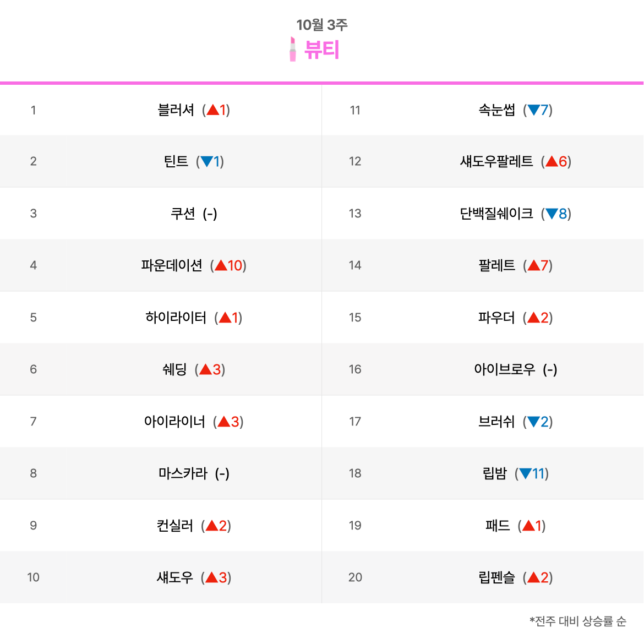This screenshot has height=644, width=644.
Task: Open the 브러쉬 keyword link
Action: 496,422
